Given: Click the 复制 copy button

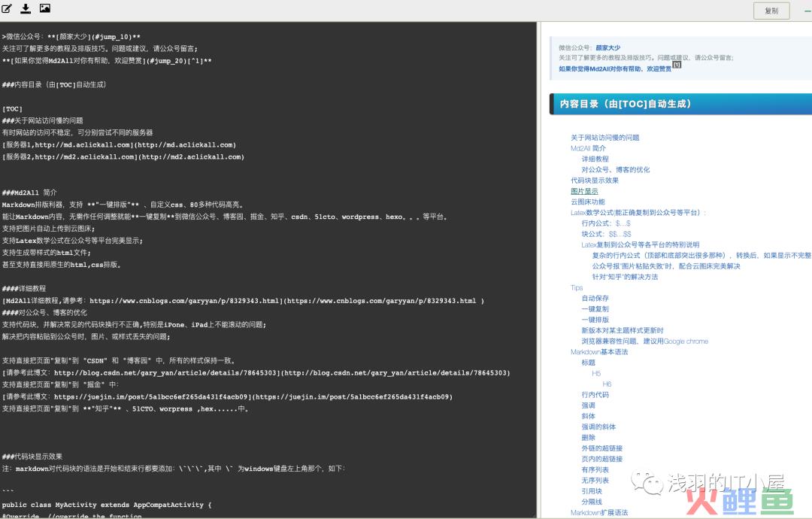Looking at the screenshot, I should tap(771, 11).
